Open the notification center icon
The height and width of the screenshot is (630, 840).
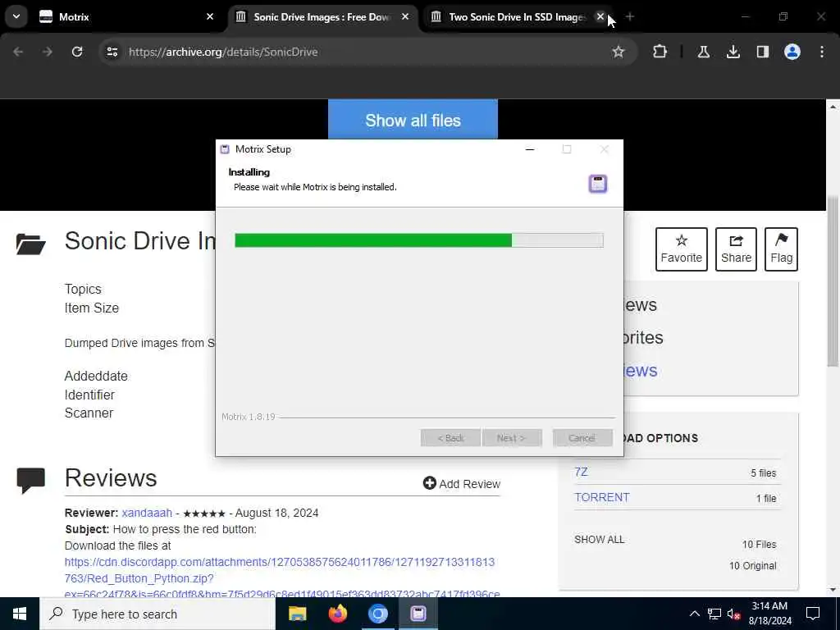[813, 614]
